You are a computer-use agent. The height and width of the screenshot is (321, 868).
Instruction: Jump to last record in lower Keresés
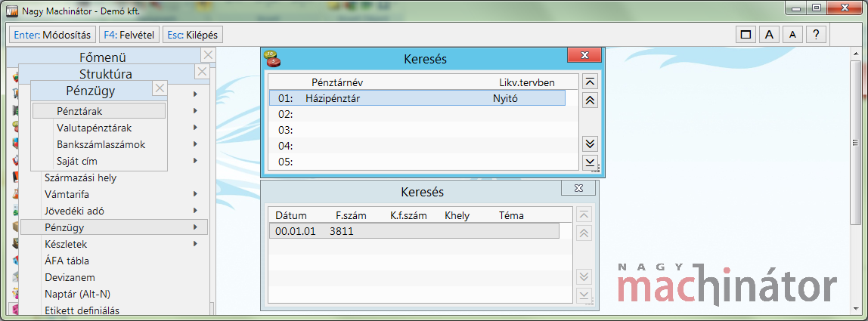point(584,295)
